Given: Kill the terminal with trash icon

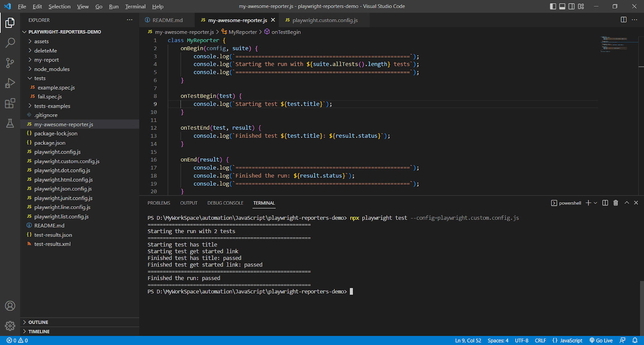Looking at the screenshot, I should pos(615,203).
